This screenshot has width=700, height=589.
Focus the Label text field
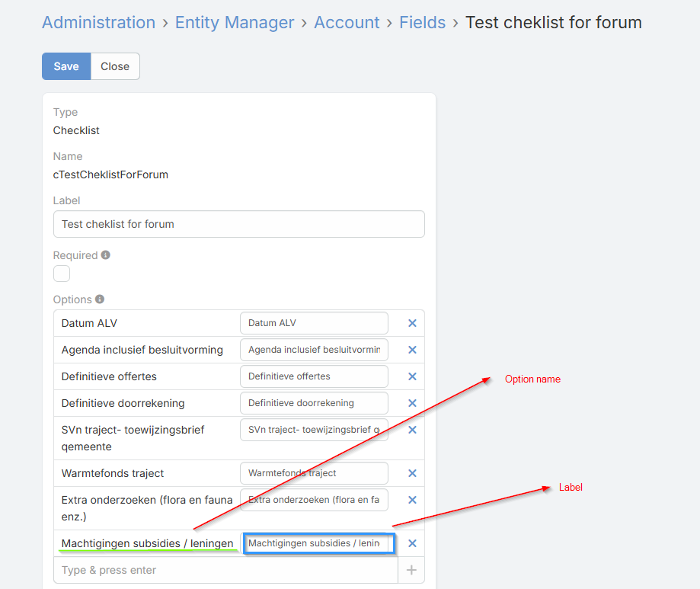point(238,224)
